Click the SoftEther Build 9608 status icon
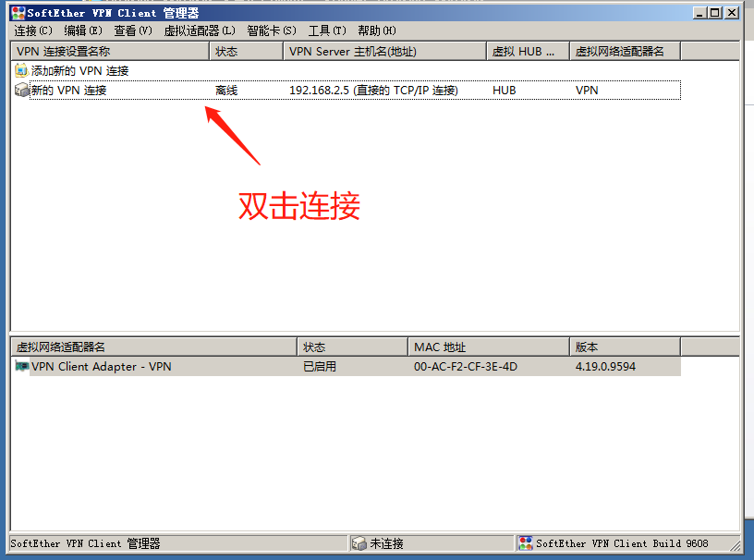 point(526,543)
